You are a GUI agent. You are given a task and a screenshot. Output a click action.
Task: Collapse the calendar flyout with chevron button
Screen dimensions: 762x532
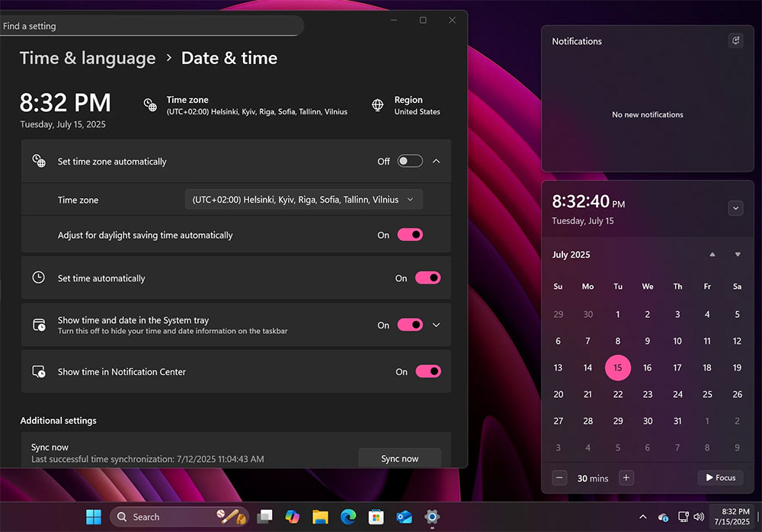coord(736,209)
